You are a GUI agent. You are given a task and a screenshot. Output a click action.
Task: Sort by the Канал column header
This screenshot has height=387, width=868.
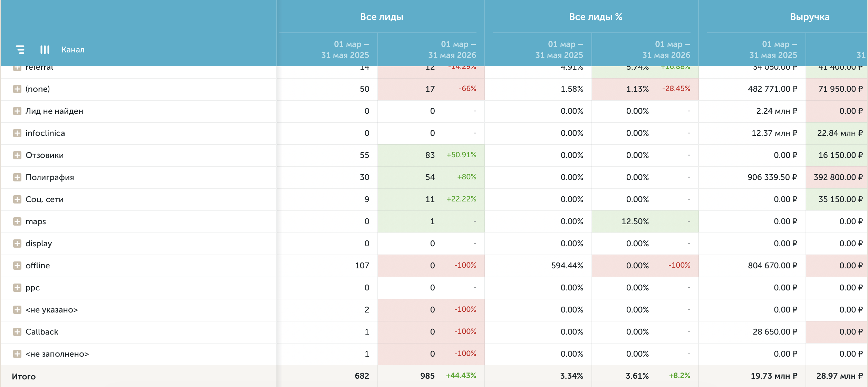pyautogui.click(x=73, y=50)
